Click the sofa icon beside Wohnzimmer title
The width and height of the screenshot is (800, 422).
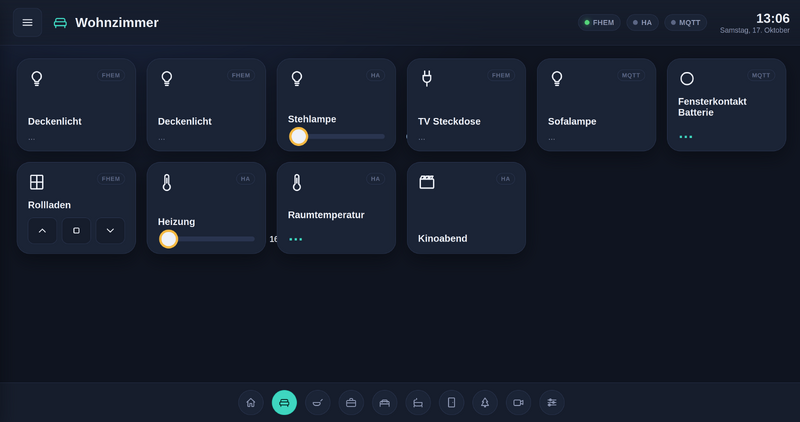tap(60, 22)
